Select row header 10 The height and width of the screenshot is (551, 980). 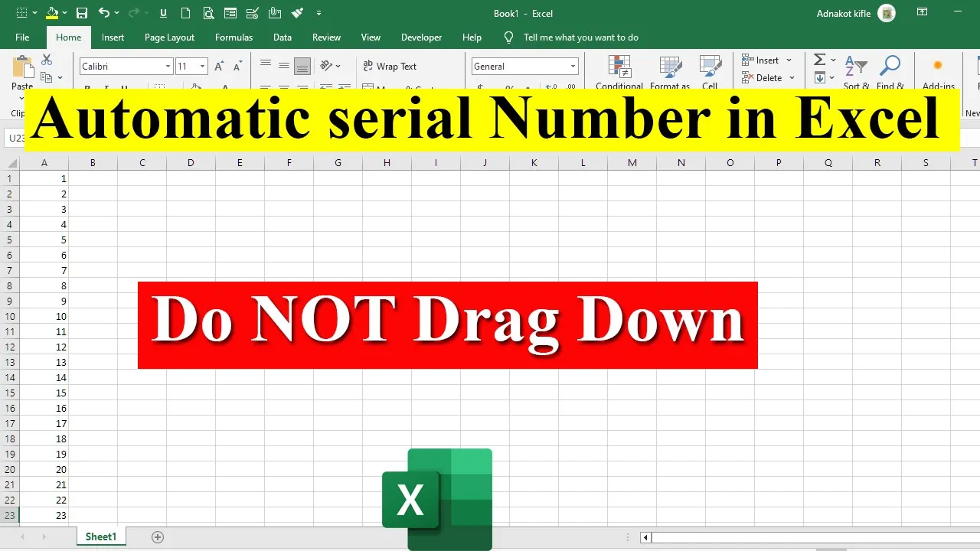(10, 316)
